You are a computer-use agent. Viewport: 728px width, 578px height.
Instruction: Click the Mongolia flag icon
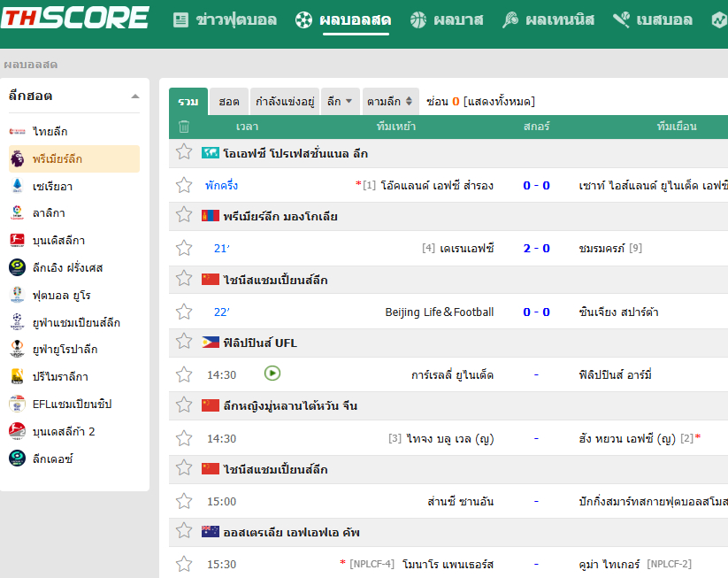point(211,216)
